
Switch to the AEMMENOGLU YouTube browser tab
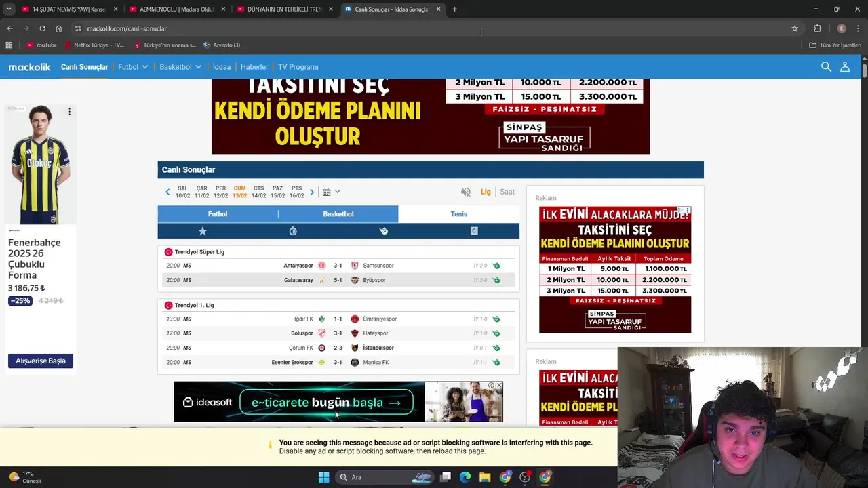point(178,9)
